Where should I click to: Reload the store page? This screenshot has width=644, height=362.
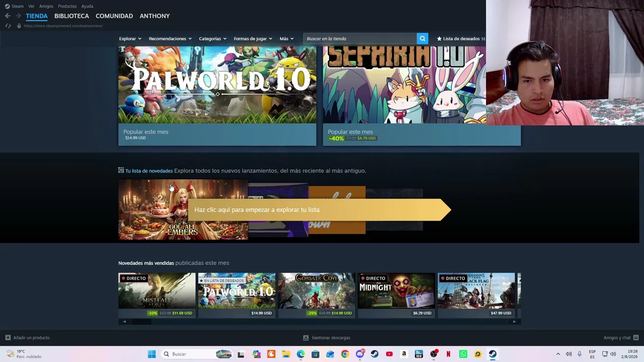click(x=8, y=26)
